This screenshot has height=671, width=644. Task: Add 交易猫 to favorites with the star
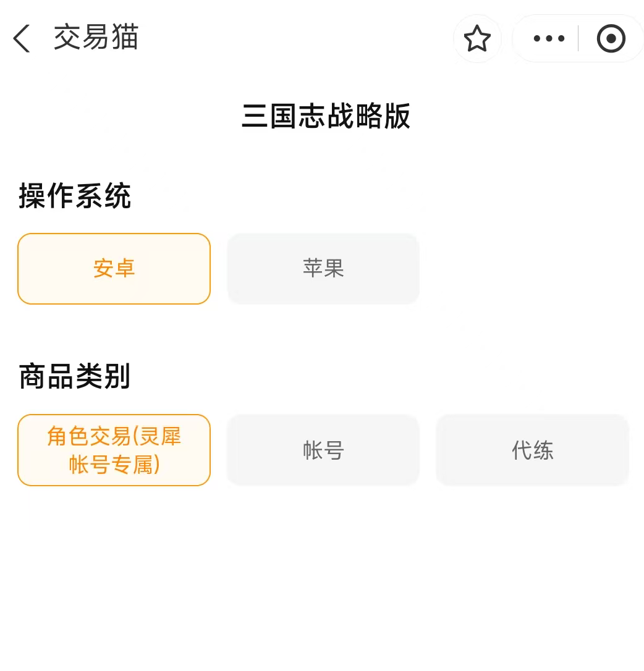[477, 38]
